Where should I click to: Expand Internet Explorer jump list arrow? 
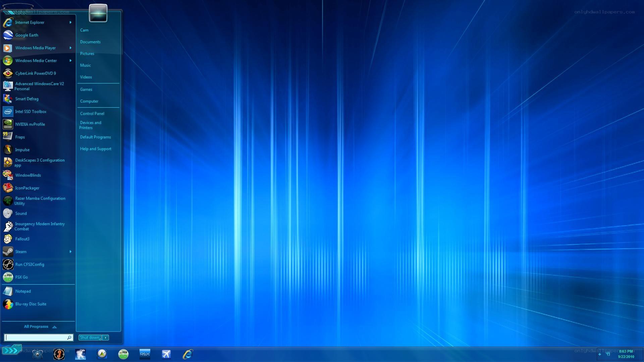(70, 22)
